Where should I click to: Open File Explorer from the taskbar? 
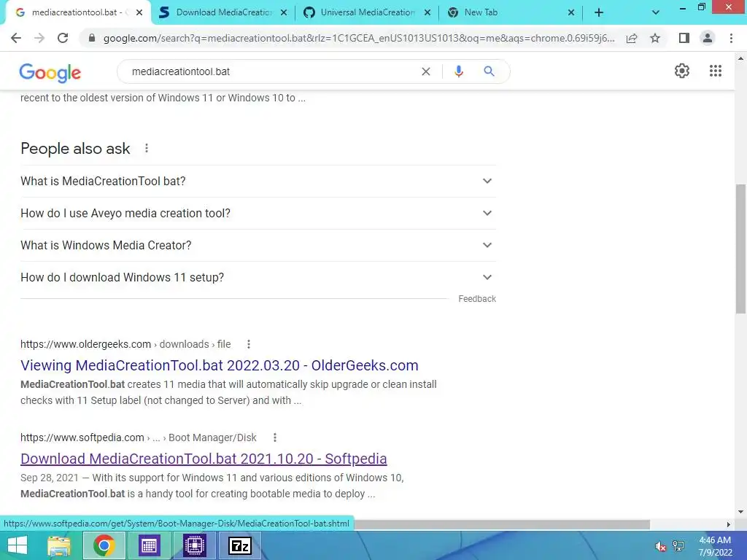[59, 545]
